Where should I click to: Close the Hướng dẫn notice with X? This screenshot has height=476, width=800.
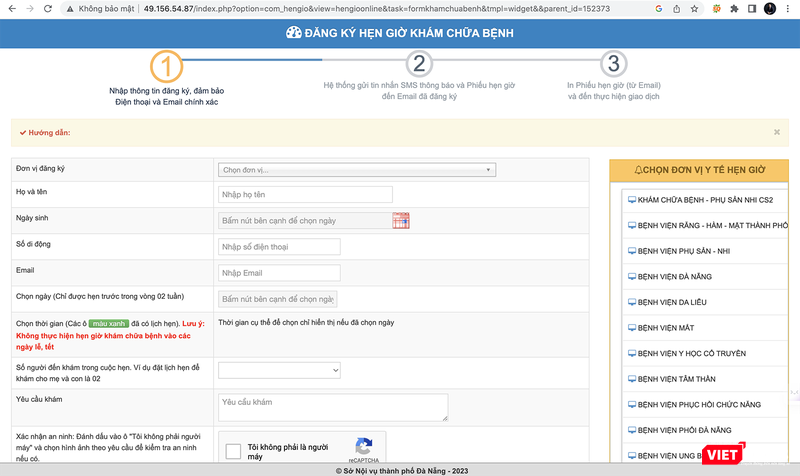point(777,132)
